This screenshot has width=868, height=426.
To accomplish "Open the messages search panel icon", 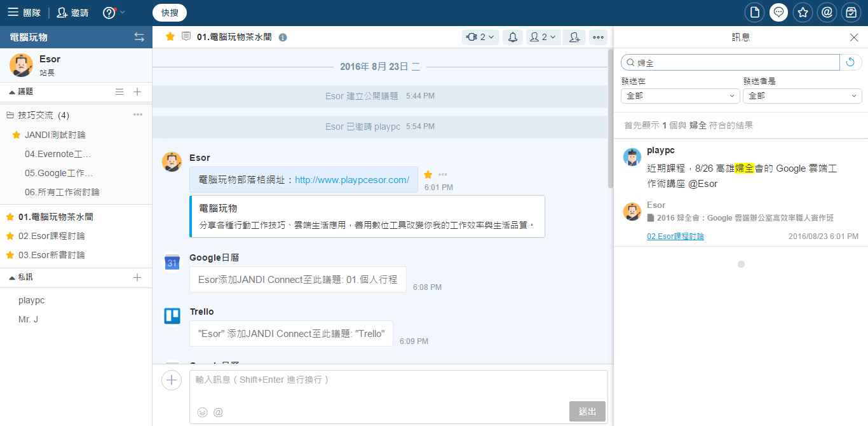I will [x=779, y=12].
